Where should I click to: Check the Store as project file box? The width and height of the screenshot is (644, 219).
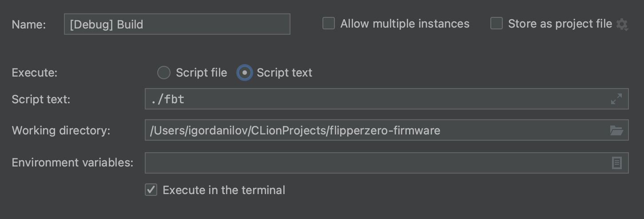coord(497,24)
